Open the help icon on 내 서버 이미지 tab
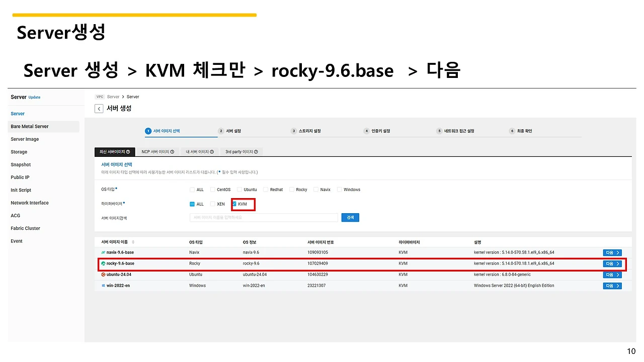The image size is (644, 362). pyautogui.click(x=211, y=152)
